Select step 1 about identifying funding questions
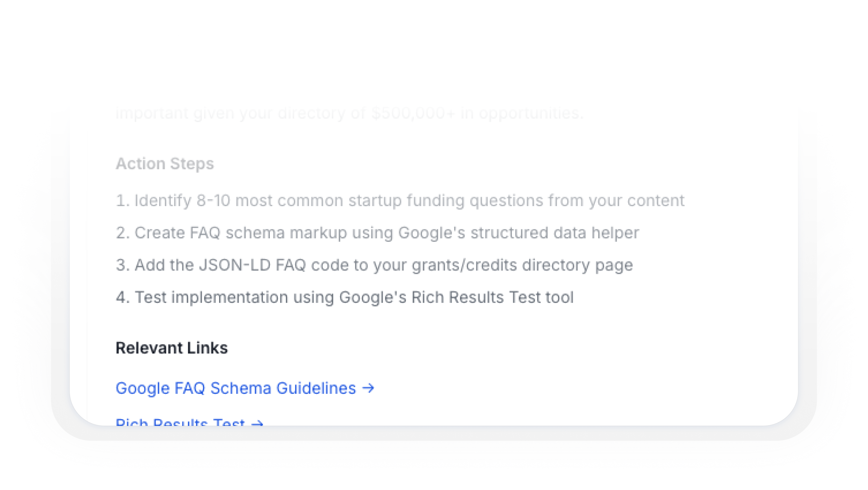 tap(400, 200)
